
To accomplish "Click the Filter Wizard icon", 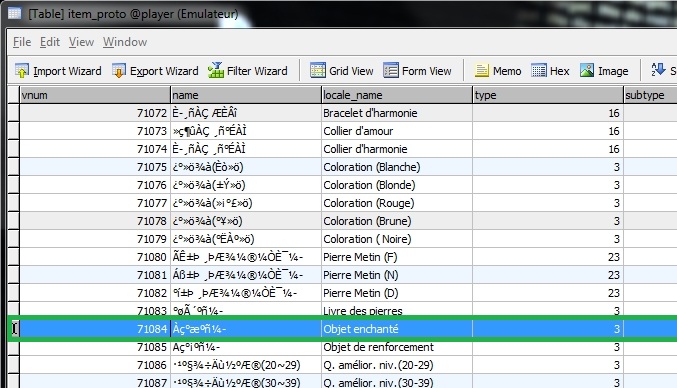I will point(215,70).
